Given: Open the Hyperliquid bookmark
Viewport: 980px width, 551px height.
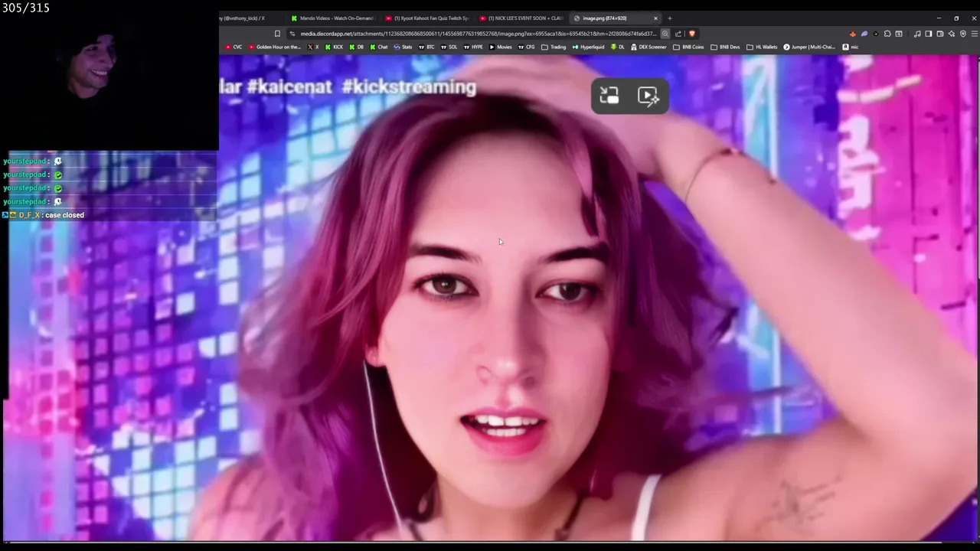Looking at the screenshot, I should tap(588, 47).
